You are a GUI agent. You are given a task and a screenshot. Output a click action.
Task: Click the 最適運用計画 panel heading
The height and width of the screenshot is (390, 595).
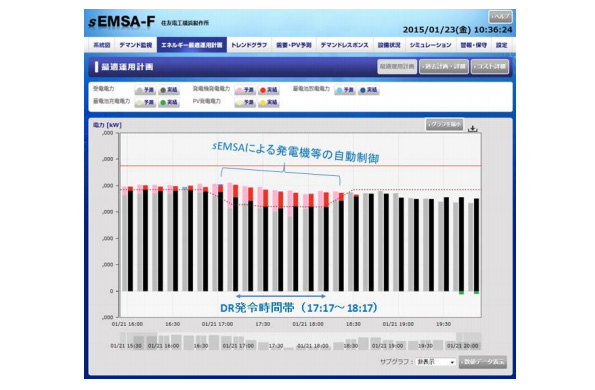click(127, 67)
